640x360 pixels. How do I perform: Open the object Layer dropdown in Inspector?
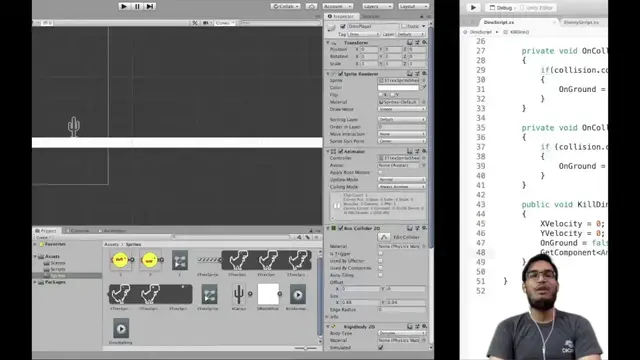click(410, 34)
